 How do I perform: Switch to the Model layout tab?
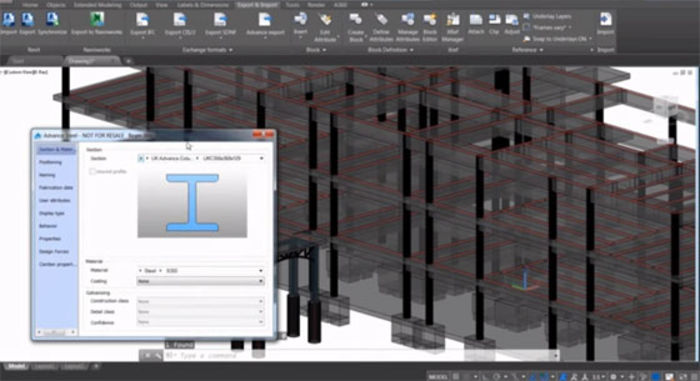(17, 366)
